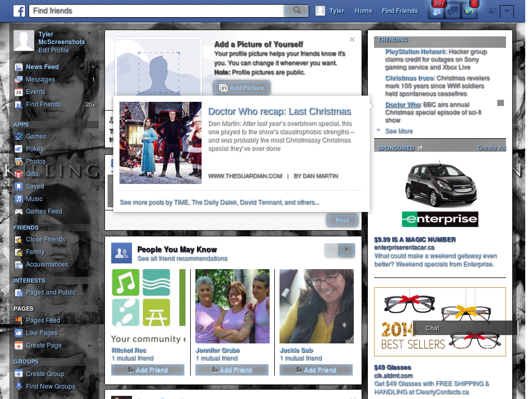Image resolution: width=532 pixels, height=399 pixels.
Task: Open the account dropdown arrow in top bar
Action: 507,11
